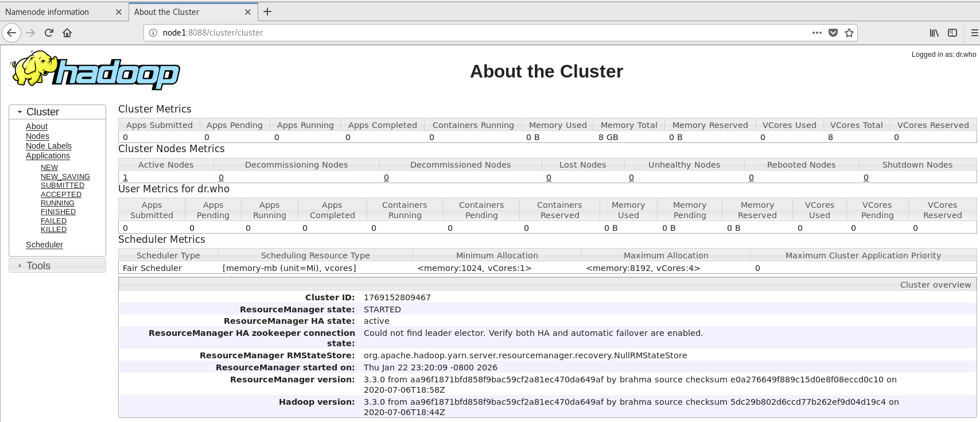980x422 pixels.
Task: Show FINISHED applications
Action: pyautogui.click(x=58, y=212)
